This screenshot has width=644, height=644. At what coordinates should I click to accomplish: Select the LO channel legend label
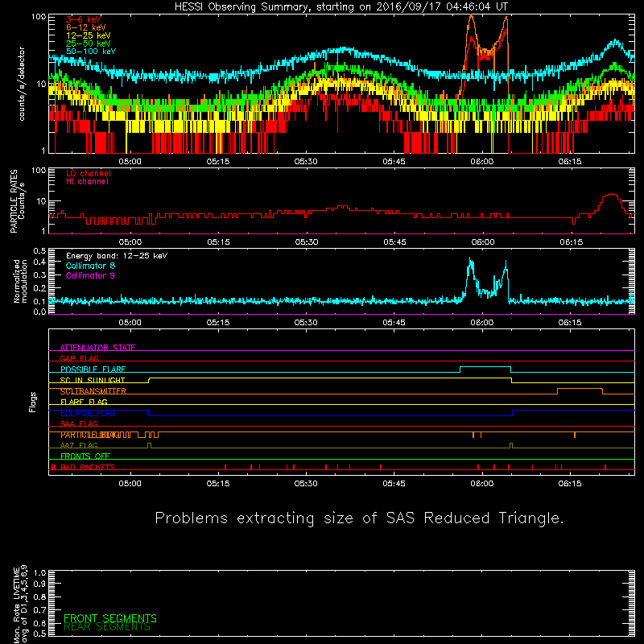(89, 173)
